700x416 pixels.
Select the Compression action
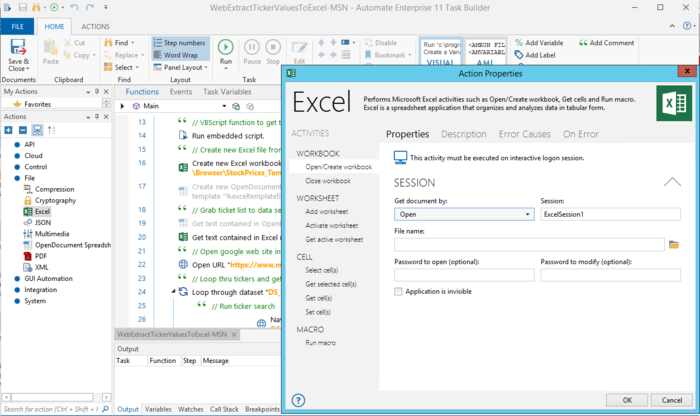[49, 189]
